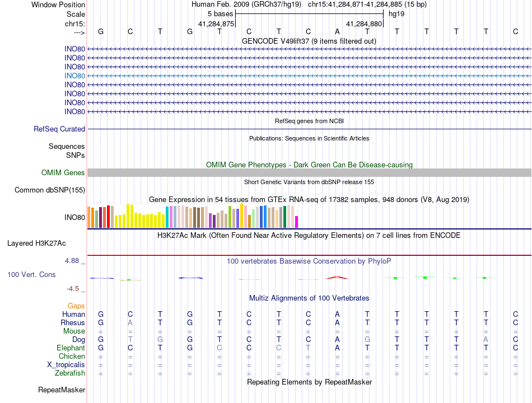The height and width of the screenshot is (403, 532).
Task: Open the GENCODE V49lift37 track title
Action: 309,41
